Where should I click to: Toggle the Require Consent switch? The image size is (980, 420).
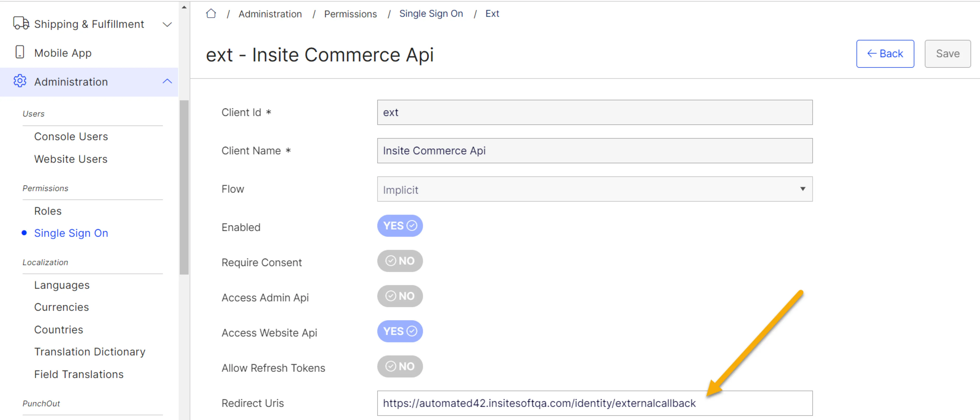400,261
